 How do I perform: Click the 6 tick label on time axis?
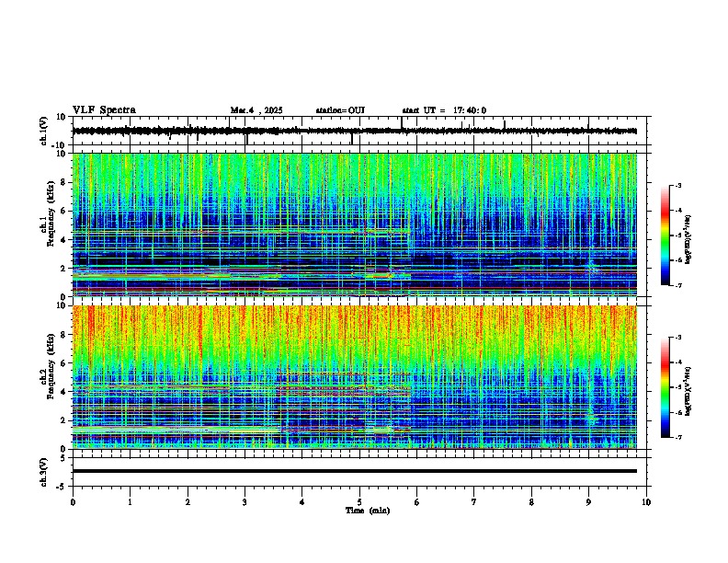[x=417, y=502]
